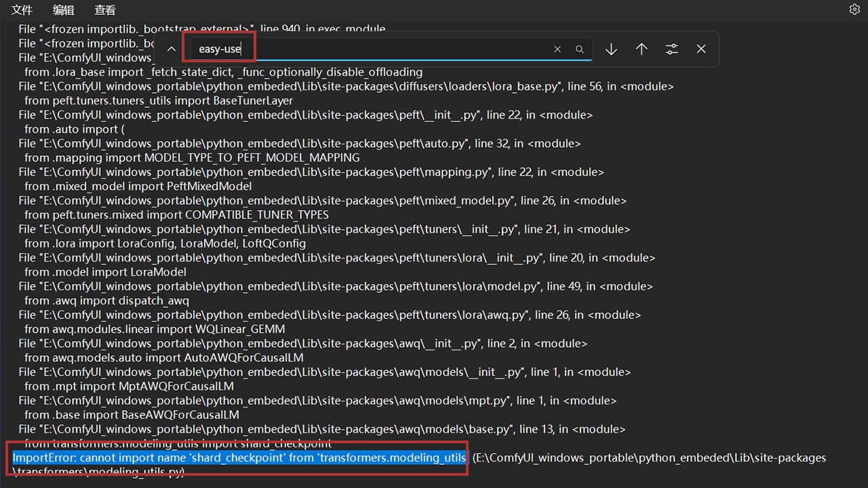
Task: Click line 'from .model import LoraModel'
Action: point(105,272)
